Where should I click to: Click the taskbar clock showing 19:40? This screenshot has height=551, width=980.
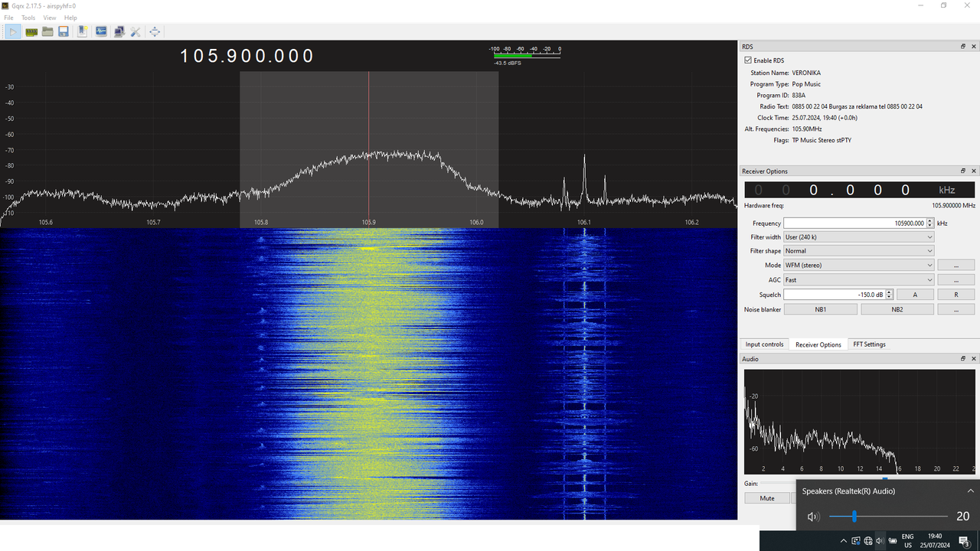tap(935, 541)
